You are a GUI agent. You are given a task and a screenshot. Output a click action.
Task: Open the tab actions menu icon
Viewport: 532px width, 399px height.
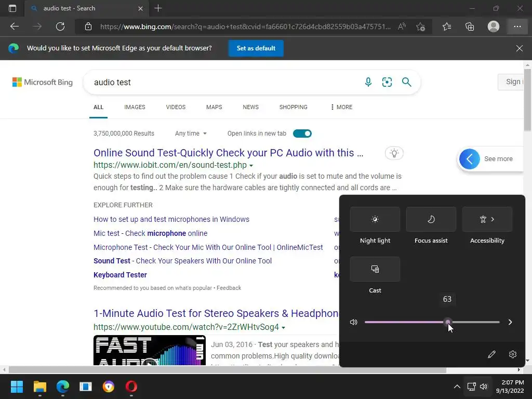click(12, 8)
